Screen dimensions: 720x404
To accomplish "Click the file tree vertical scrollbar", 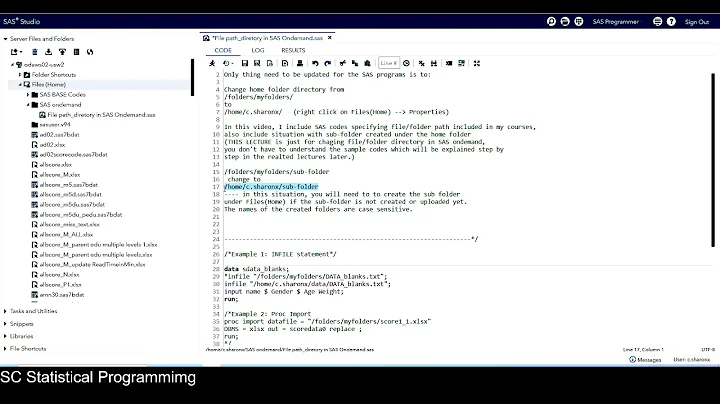I will pos(192,77).
